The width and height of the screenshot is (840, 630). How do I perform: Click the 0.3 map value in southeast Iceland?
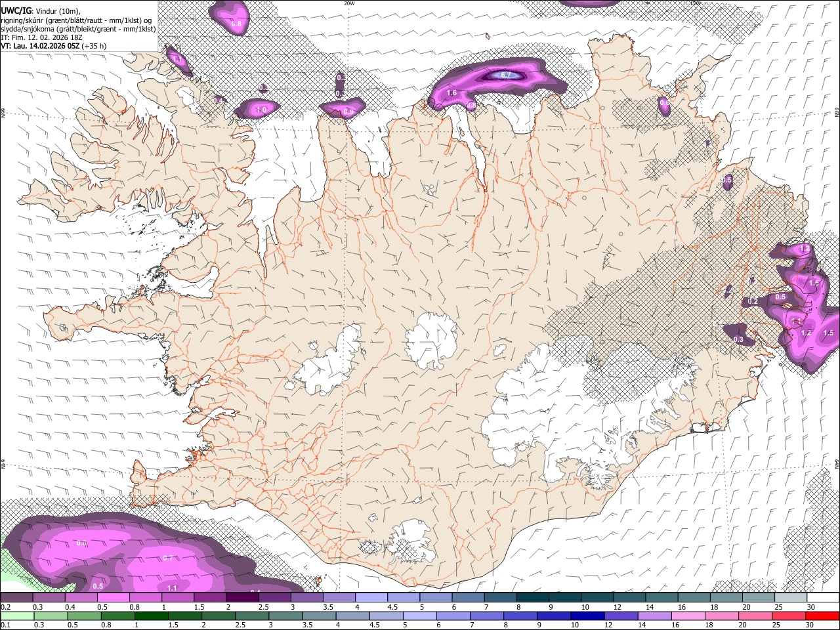739,339
